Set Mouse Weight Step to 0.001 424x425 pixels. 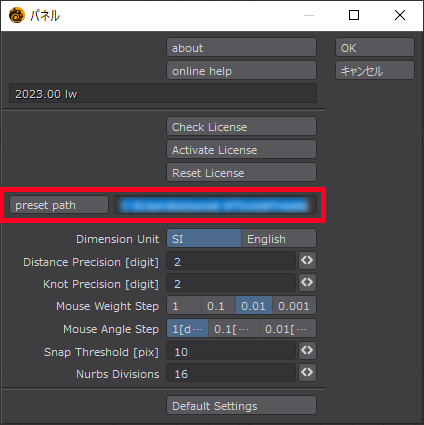(x=294, y=305)
